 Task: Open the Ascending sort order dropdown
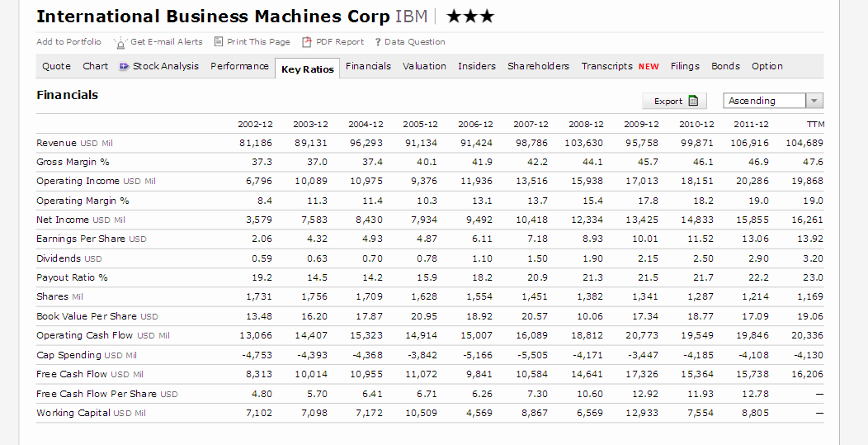click(x=773, y=101)
